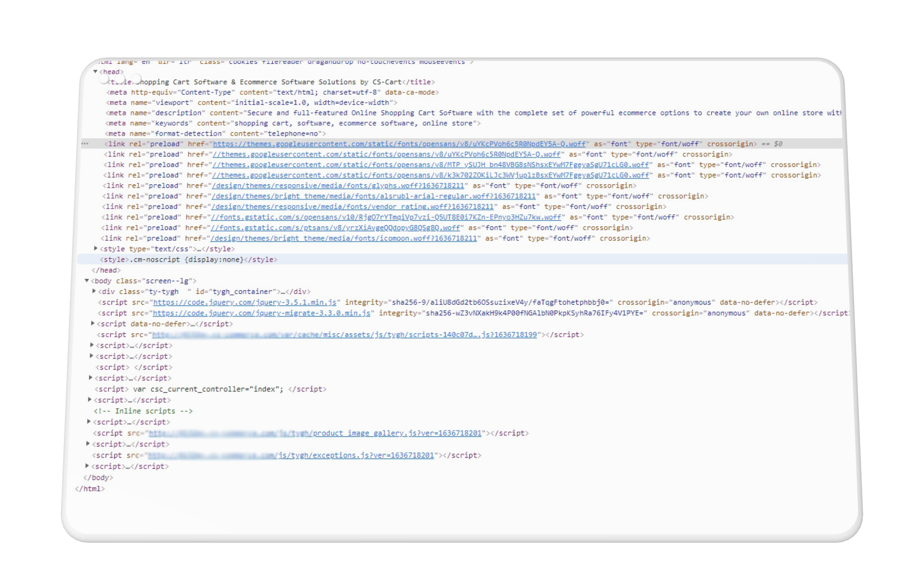Open the fonts.gstatic.com opensans v10 link
This screenshot has width=924, height=588.
pos(385,217)
